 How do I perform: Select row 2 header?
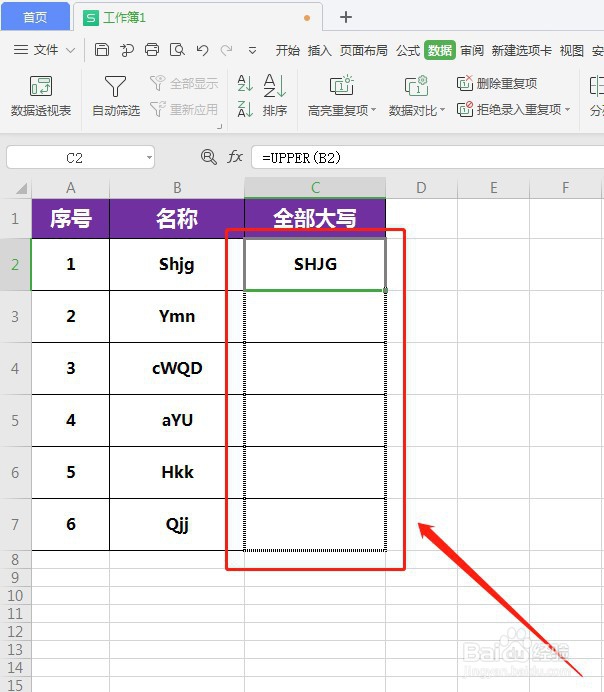[15, 264]
